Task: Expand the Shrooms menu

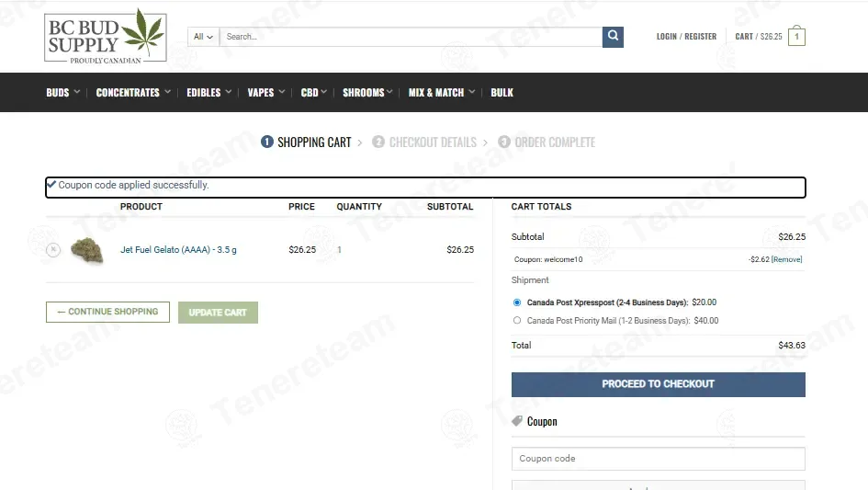Action: (x=367, y=93)
